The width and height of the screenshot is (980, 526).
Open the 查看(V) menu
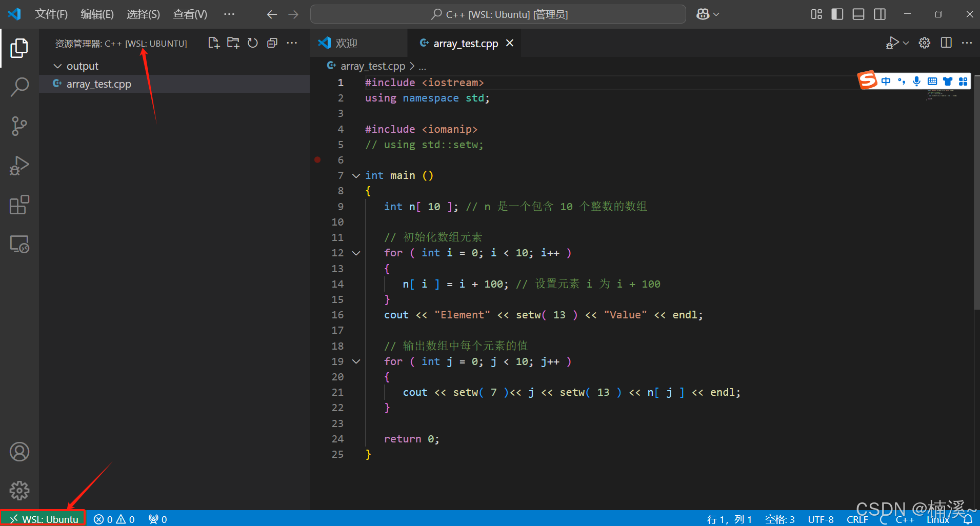tap(190, 14)
